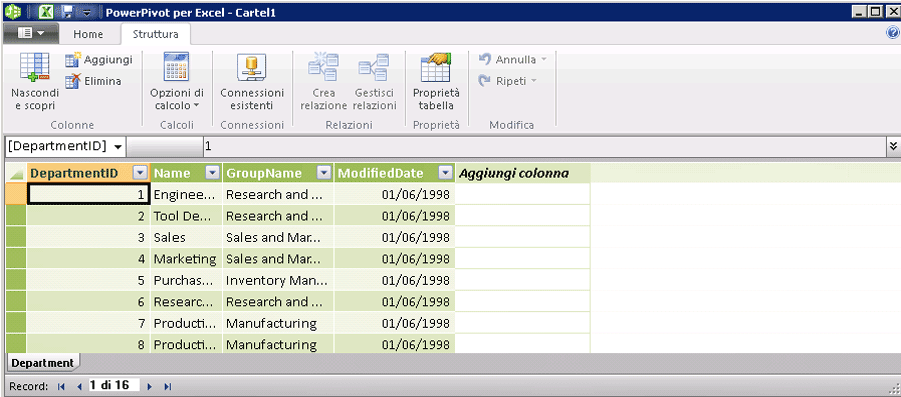Open Opzioni di calcolo calculator icon
901x397 pixels.
(176, 67)
